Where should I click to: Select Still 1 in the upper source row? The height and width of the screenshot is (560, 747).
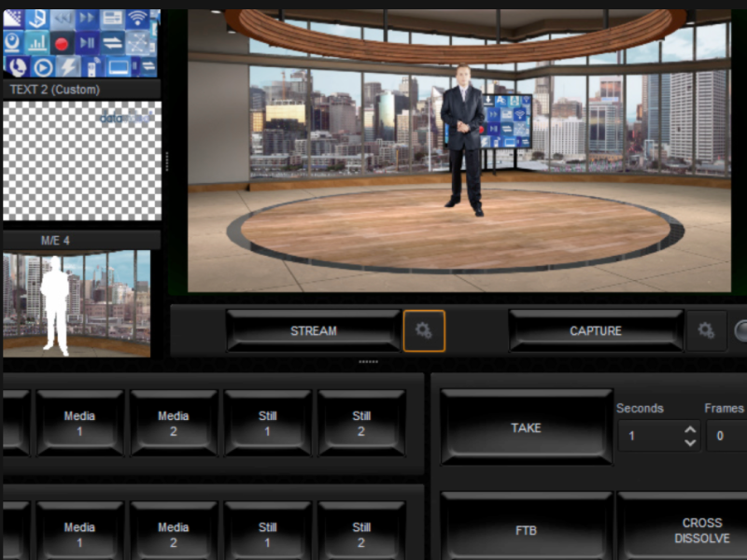pyautogui.click(x=267, y=424)
